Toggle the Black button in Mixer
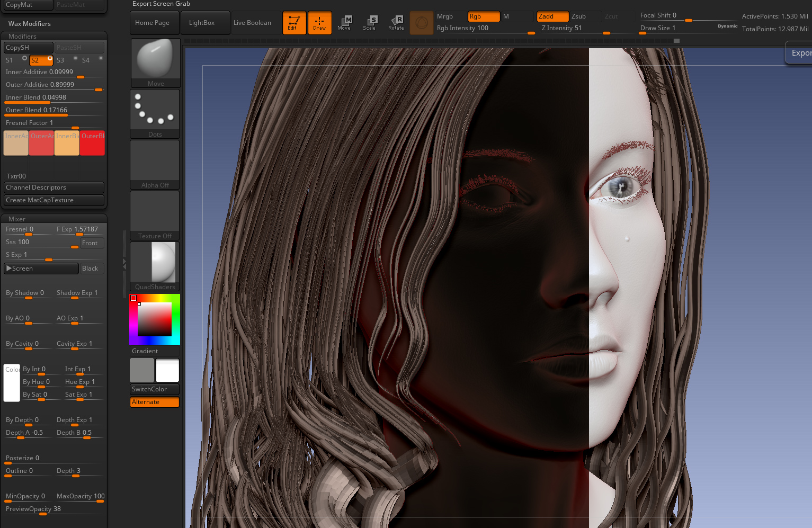 pyautogui.click(x=92, y=269)
